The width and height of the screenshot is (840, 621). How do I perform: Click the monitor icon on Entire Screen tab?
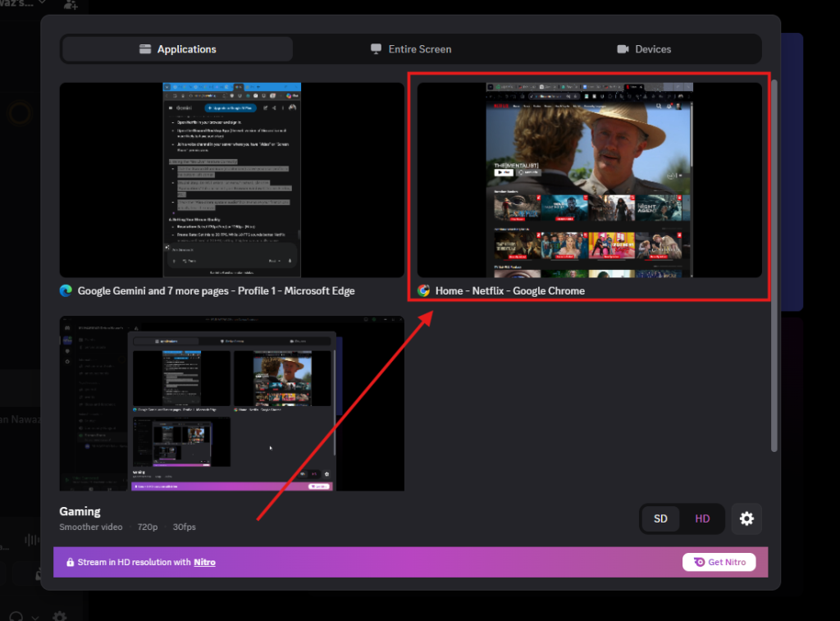(x=376, y=48)
